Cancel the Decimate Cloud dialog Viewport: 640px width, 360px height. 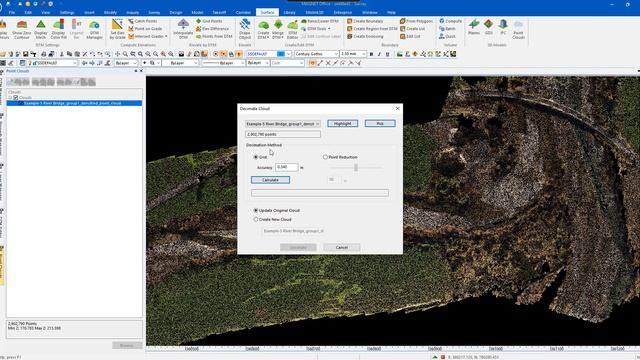click(342, 247)
